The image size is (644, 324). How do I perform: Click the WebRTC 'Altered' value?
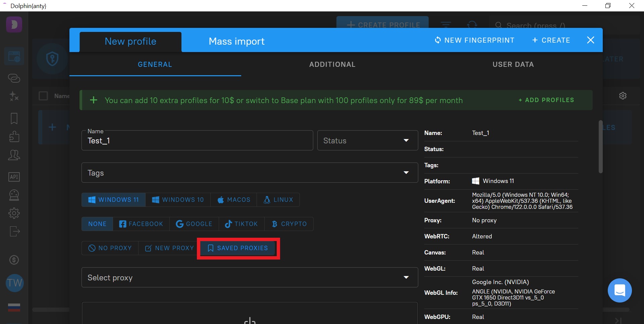(482, 236)
